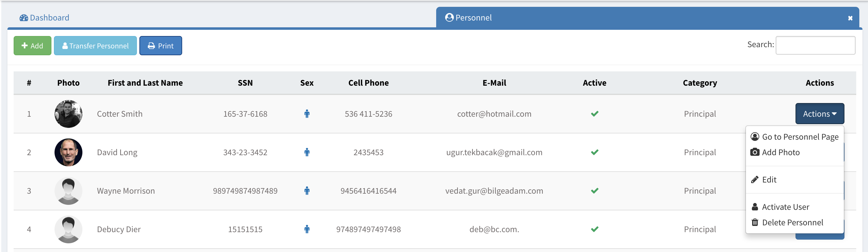Image resolution: width=868 pixels, height=252 pixels.
Task: Focus the Search input field
Action: [x=815, y=45]
